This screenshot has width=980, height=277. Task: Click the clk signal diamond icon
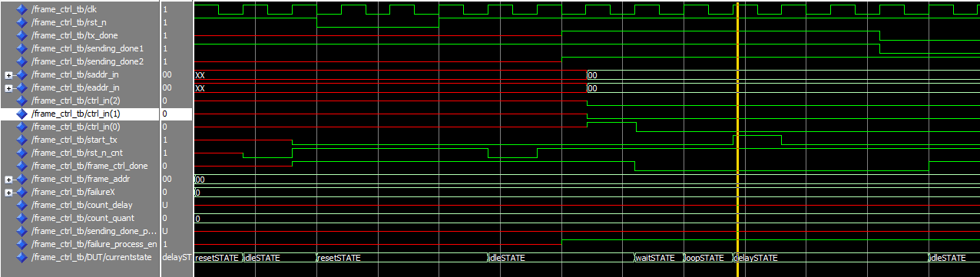(x=22, y=9)
